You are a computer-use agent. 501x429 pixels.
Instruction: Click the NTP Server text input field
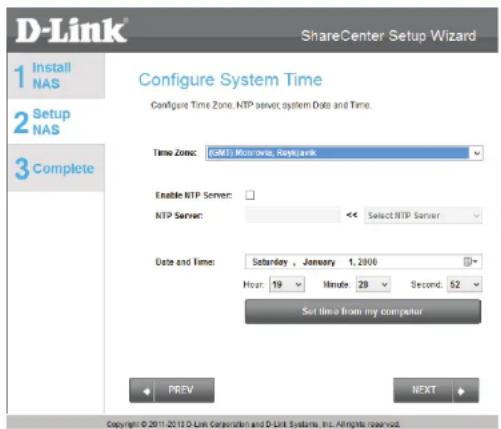point(293,215)
